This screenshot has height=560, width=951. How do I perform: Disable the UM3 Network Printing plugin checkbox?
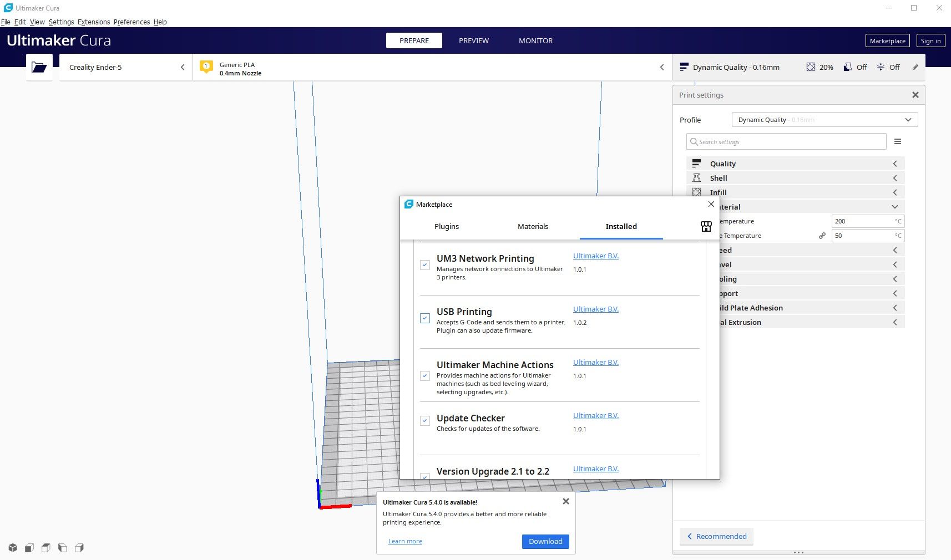[425, 265]
